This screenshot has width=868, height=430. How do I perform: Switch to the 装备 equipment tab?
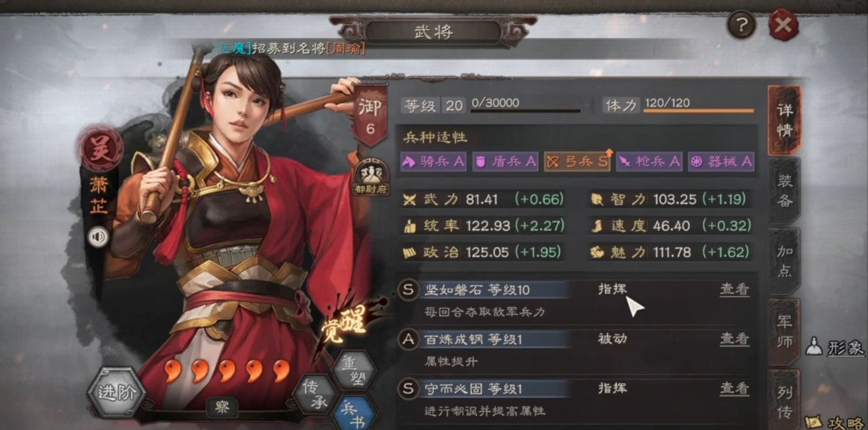coord(785,190)
